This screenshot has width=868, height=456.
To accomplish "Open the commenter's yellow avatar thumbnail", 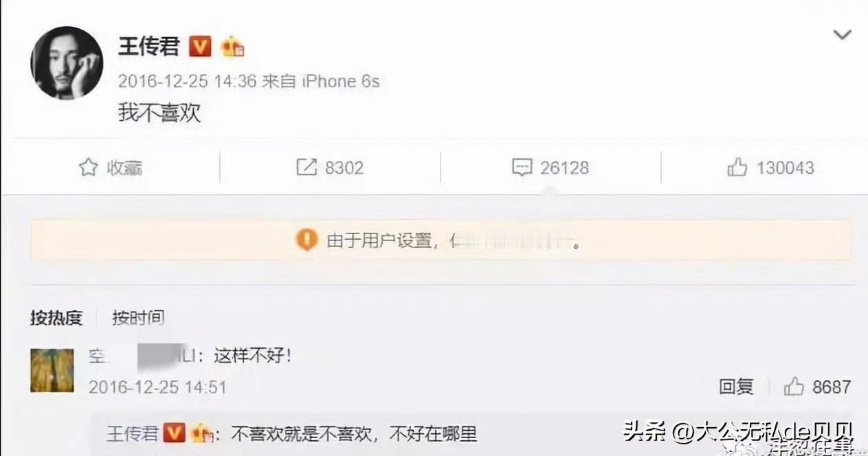I will pos(52,370).
